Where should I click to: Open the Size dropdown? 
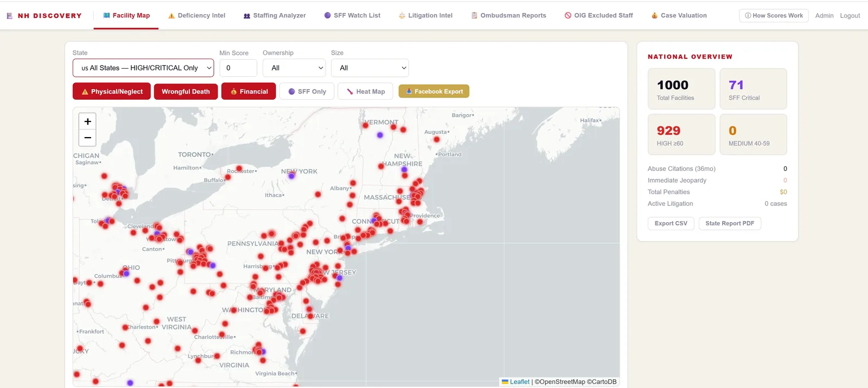[x=370, y=68]
